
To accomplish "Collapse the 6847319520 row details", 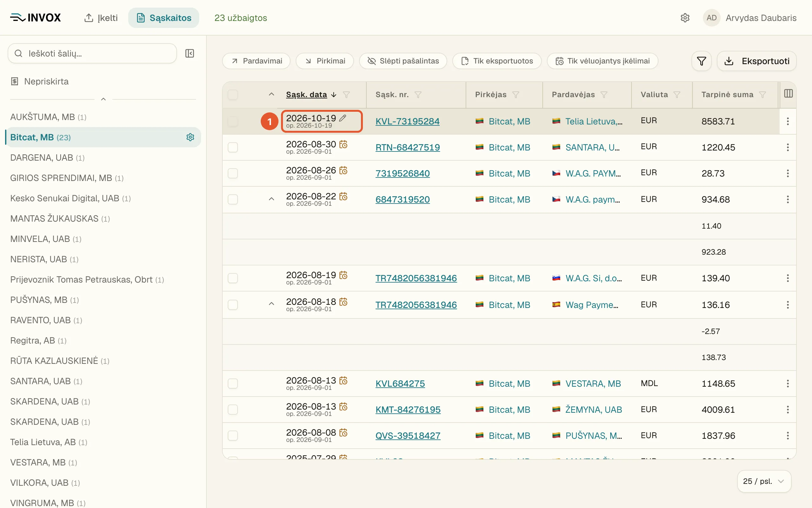I will point(272,199).
